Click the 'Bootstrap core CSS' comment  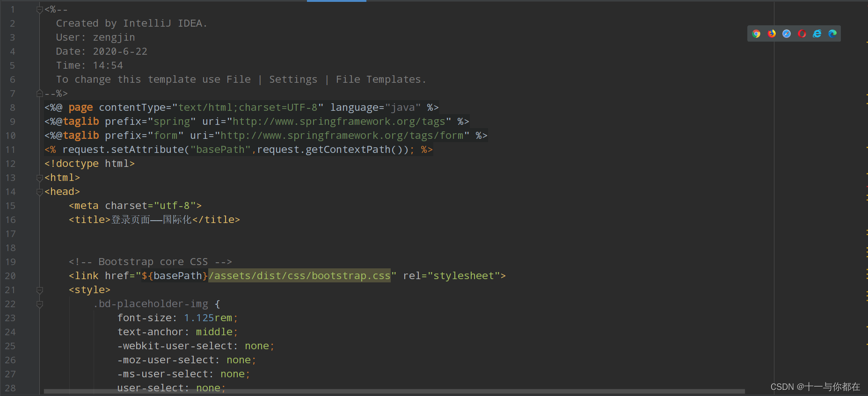coord(150,262)
